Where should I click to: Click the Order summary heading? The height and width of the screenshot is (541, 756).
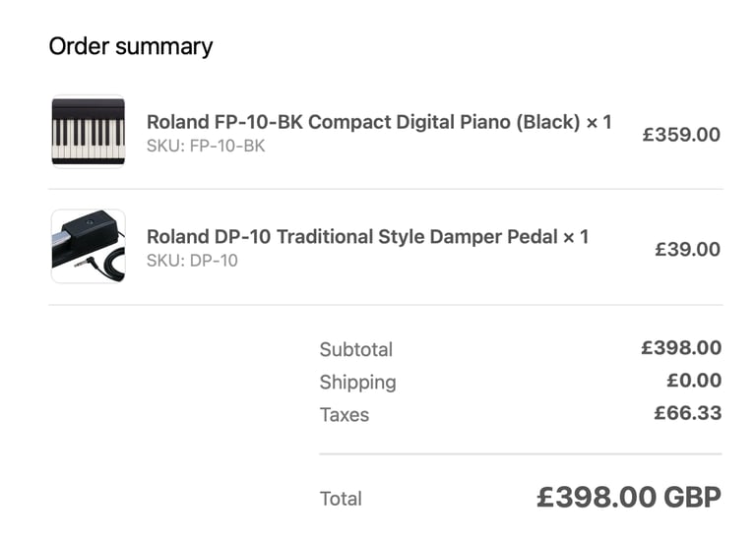click(131, 47)
